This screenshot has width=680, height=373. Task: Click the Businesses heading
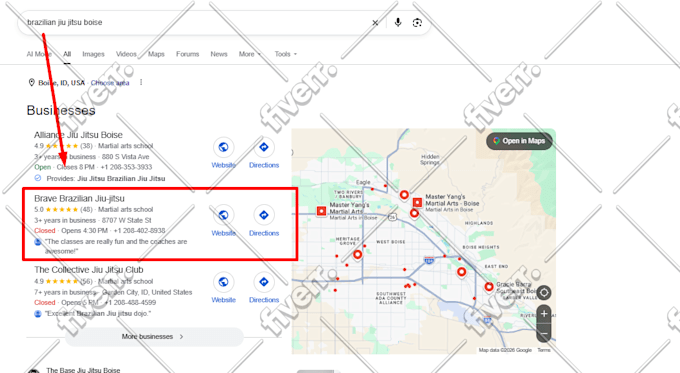tap(61, 111)
